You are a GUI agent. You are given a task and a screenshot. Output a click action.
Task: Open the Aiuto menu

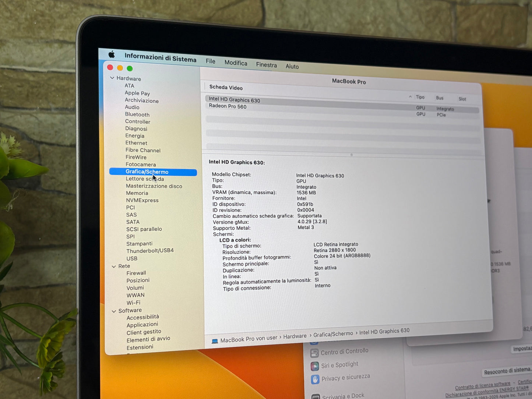point(292,66)
